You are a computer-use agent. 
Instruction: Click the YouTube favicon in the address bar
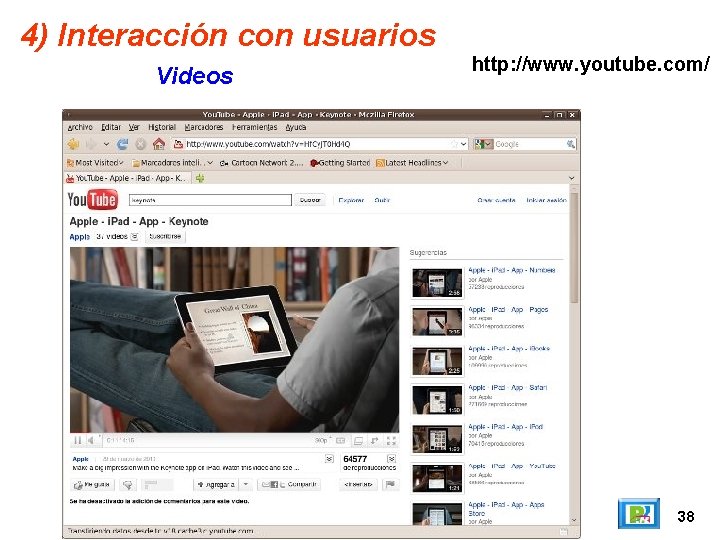tap(178, 144)
